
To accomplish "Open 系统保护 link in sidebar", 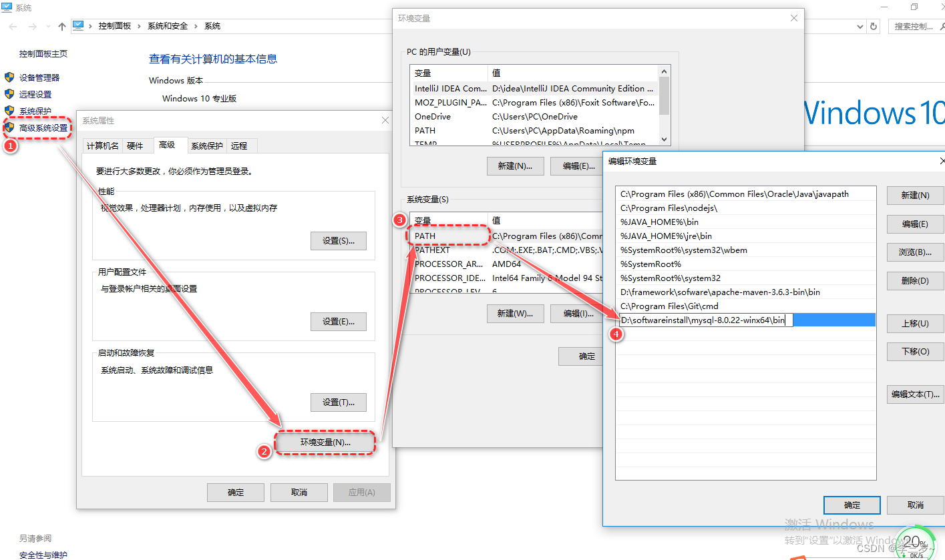I will coord(35,111).
